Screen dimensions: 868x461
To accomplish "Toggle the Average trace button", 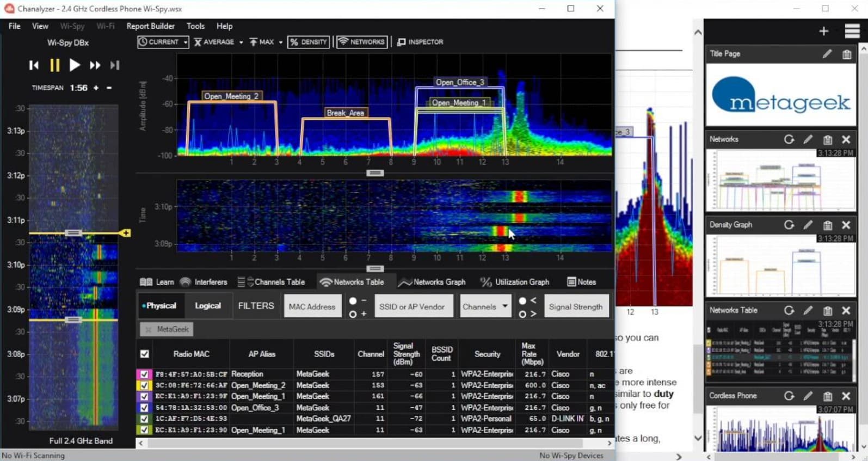I will tap(214, 42).
